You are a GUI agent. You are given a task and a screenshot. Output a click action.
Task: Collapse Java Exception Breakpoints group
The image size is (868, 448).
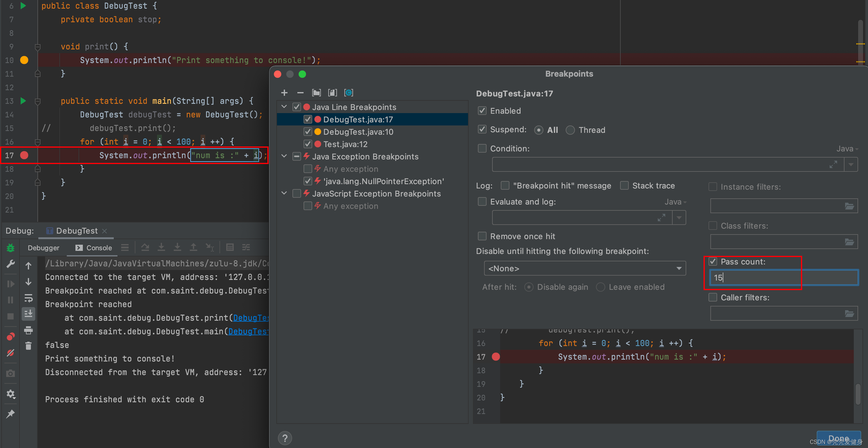[284, 156]
